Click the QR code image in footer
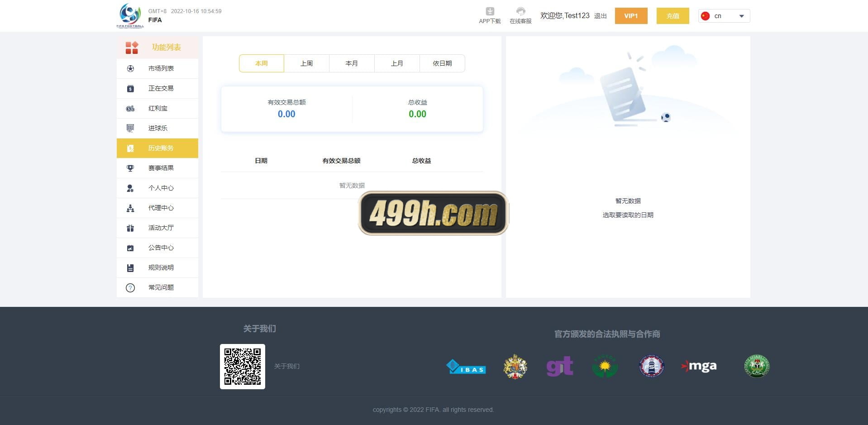The height and width of the screenshot is (425, 868). pos(243,367)
